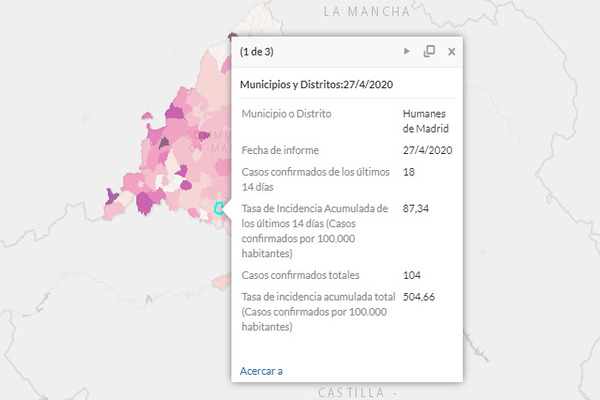Select the cyan-highlighted Humanes de Madrid polygon
Image resolution: width=600 pixels, height=400 pixels.
tap(218, 208)
